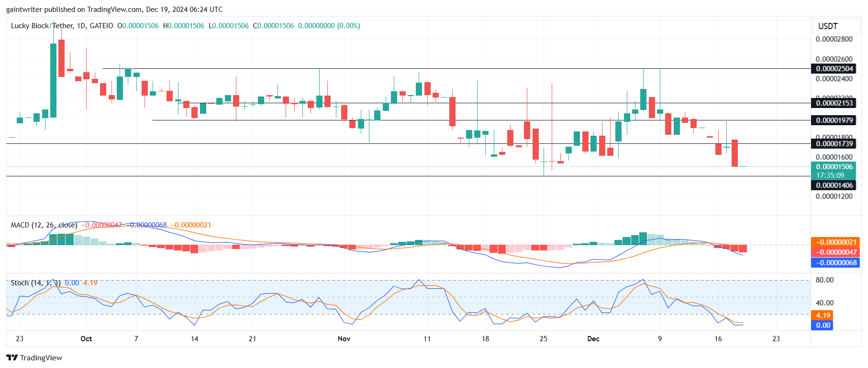Viewport: 868px width, 368px height.
Task: Click the MACD (12, 26, close) indicator label
Action: click(44, 225)
